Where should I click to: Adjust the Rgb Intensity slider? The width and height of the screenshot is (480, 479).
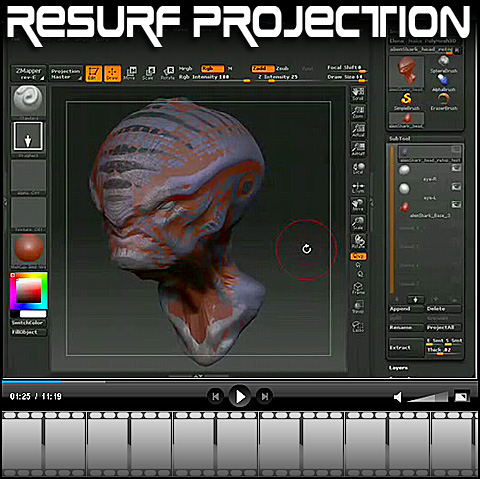pyautogui.click(x=214, y=78)
